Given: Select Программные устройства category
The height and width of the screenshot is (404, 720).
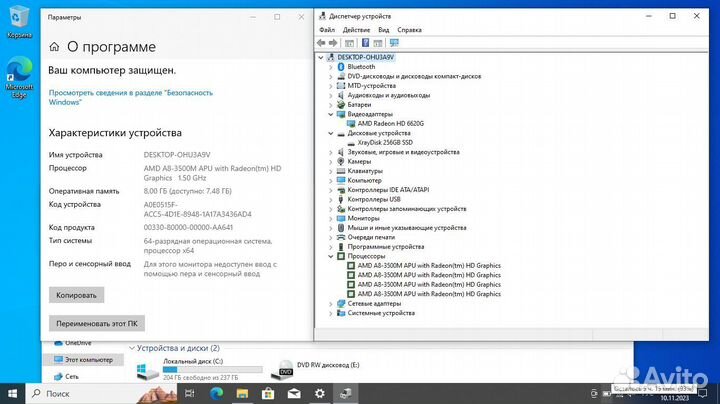Looking at the screenshot, I should coord(386,247).
